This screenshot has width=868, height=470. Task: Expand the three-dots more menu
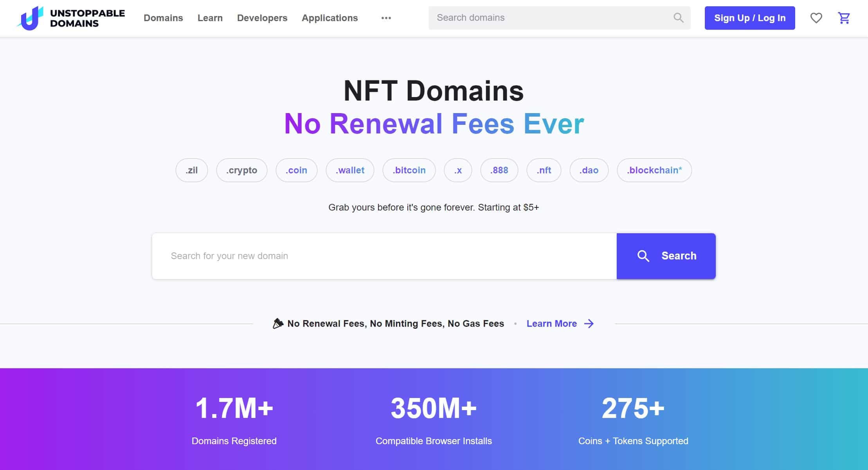pos(386,18)
